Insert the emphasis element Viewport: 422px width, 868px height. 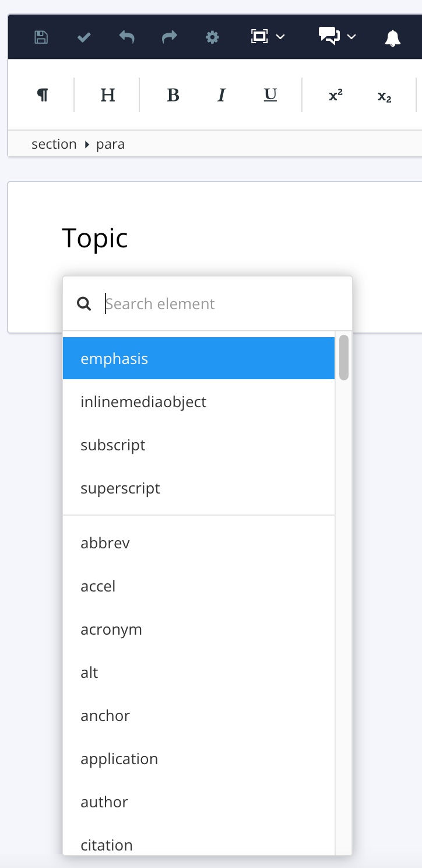pyautogui.click(x=114, y=358)
